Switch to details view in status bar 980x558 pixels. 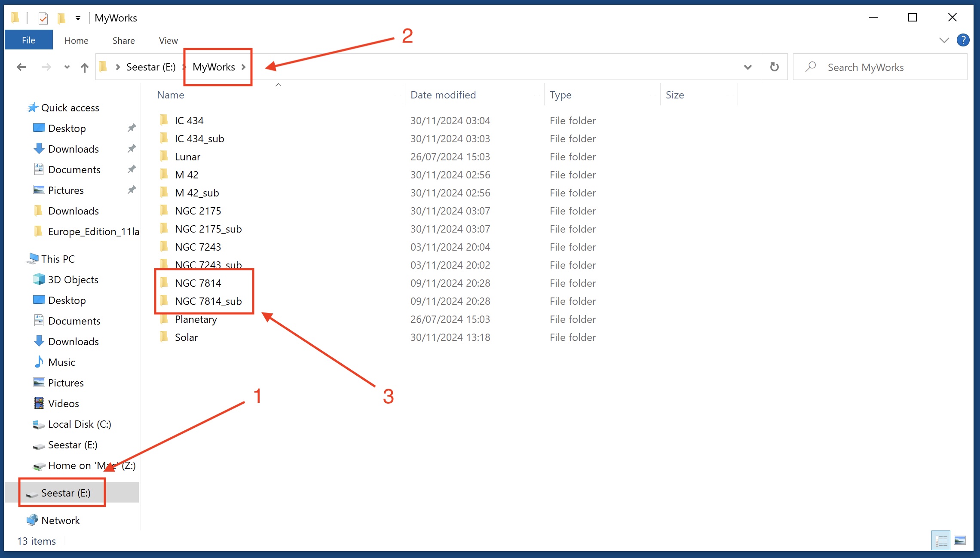(941, 540)
